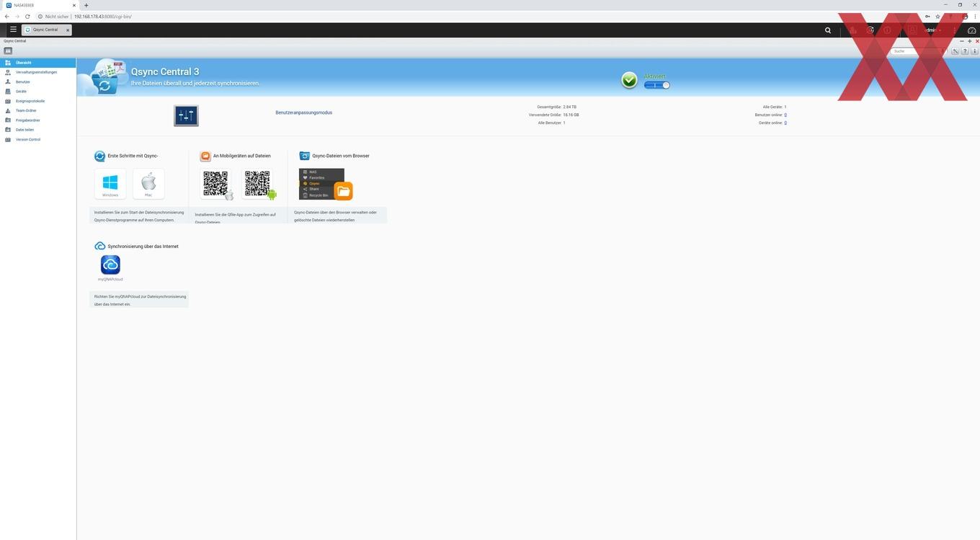This screenshot has height=540, width=980.
Task: Open Benutzer in the sidebar
Action: pyautogui.click(x=38, y=82)
